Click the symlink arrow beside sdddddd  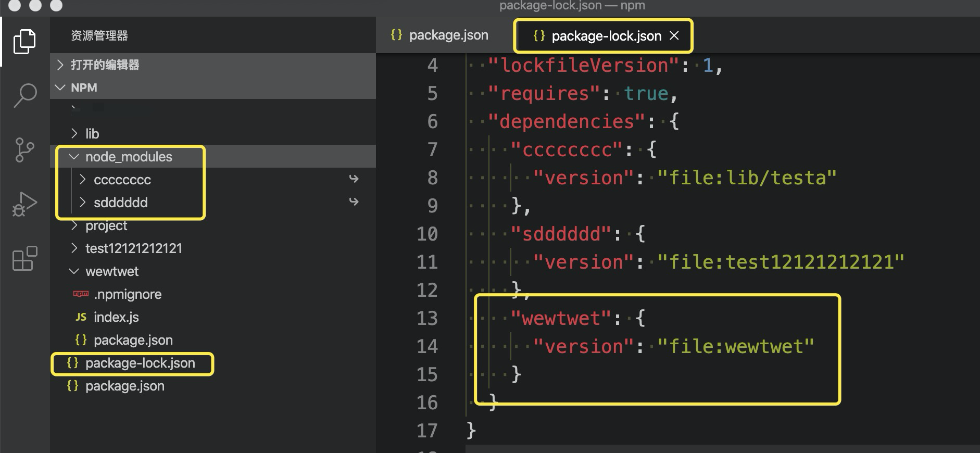tap(354, 202)
